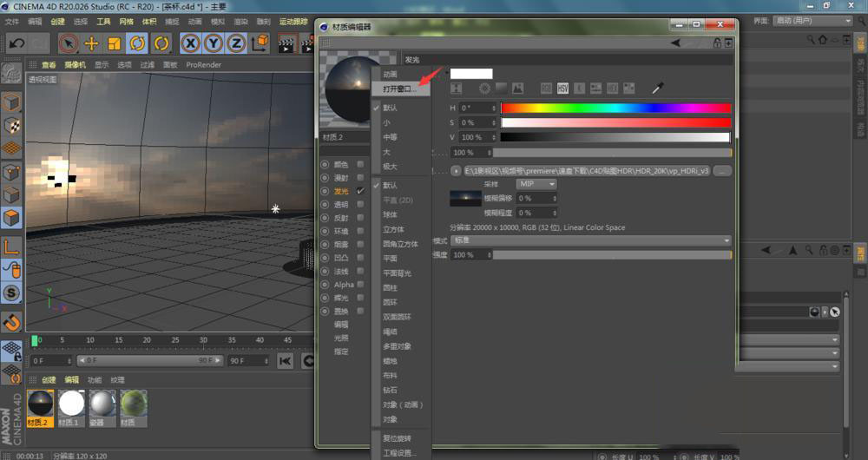Viewport: 868px width, 460px height.
Task: Toggle the Z axis lock
Action: [236, 43]
